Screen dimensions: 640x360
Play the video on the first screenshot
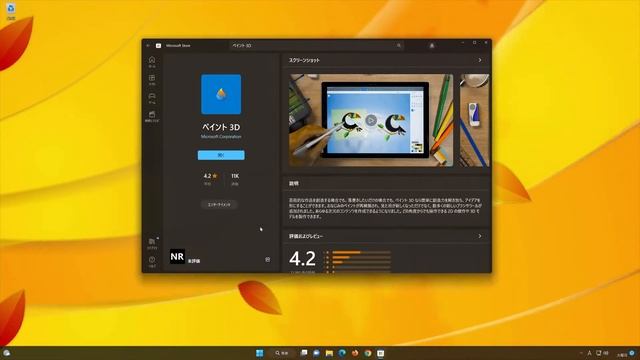click(x=371, y=120)
